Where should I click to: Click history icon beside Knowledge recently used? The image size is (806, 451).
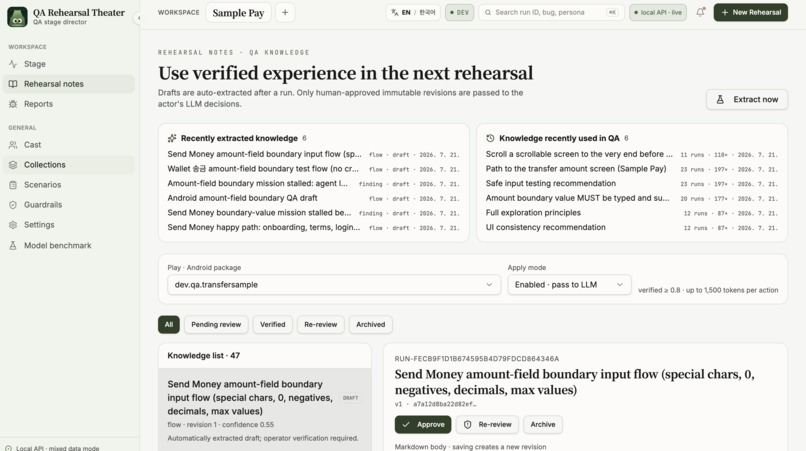tap(490, 138)
